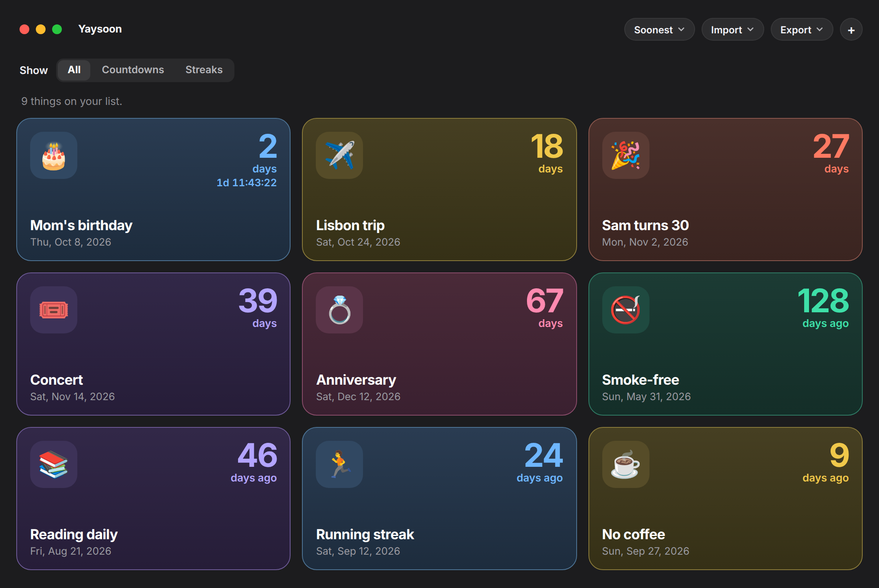Screen dimensions: 879x588
Task: Click the airplane icon on Lisbon trip
Action: pos(339,155)
